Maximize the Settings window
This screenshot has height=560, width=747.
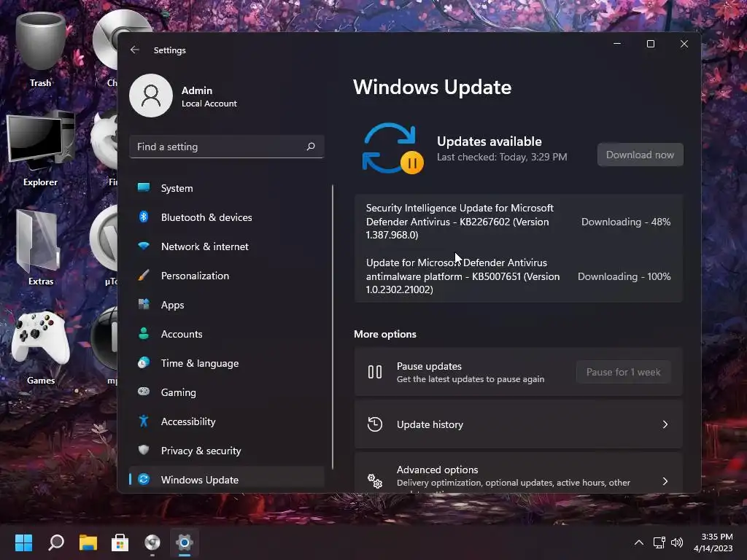(x=650, y=44)
